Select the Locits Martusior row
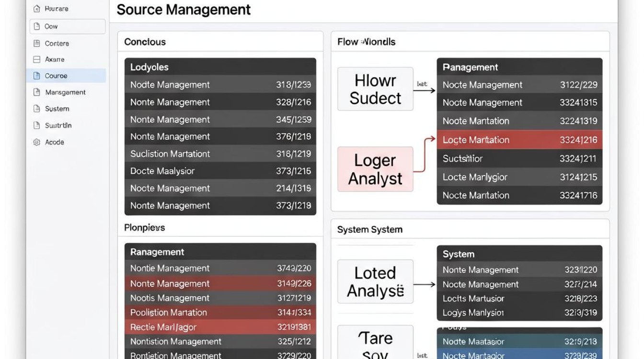Viewport: 644px width, 359px height. coord(520,298)
